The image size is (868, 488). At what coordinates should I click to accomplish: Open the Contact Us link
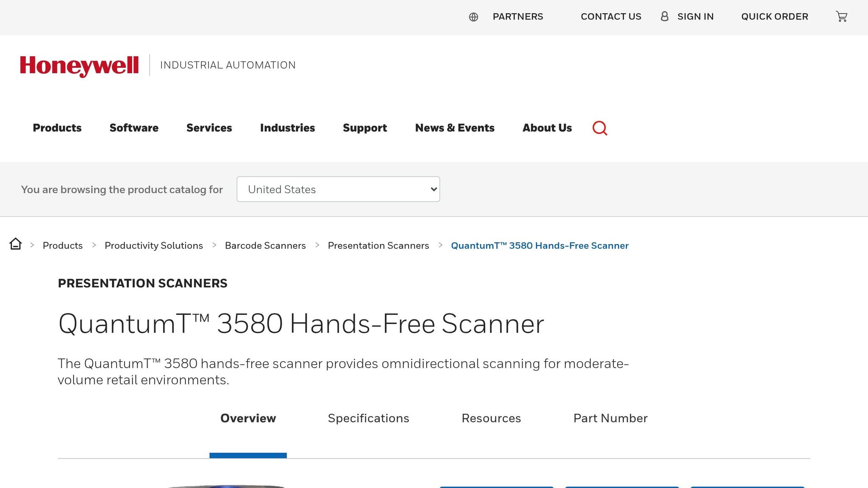611,17
